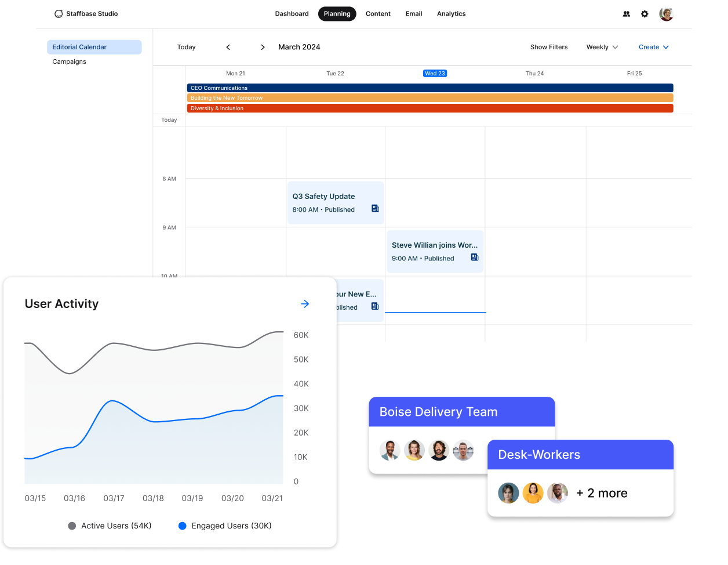Screen dimensions: 728x565
Task: Toggle Show Filters on the calendar
Action: coord(548,47)
